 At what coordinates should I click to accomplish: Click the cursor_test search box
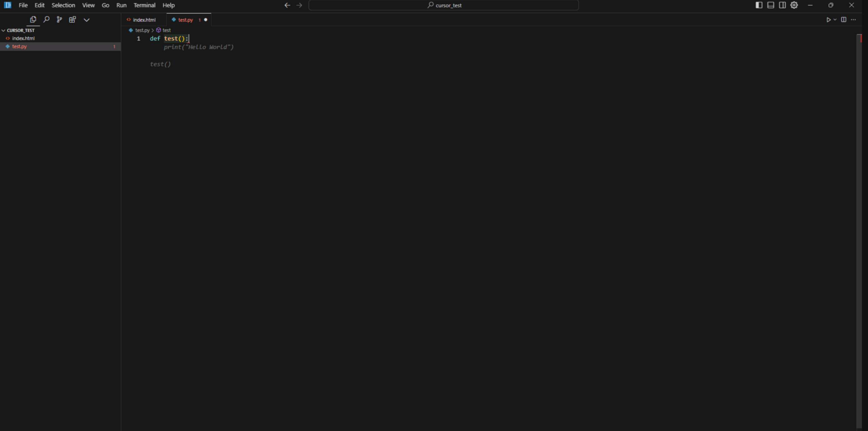[443, 5]
